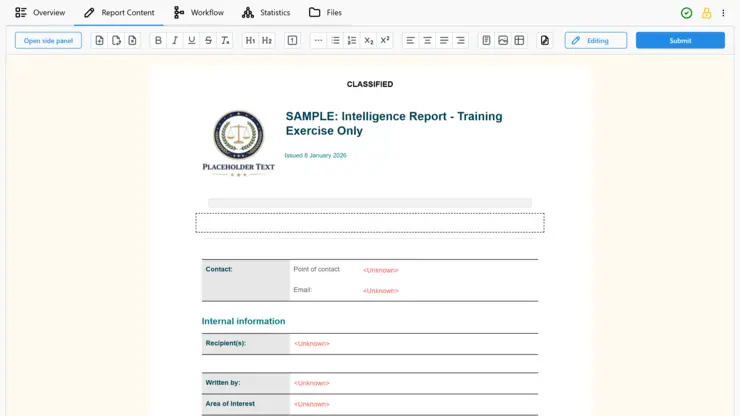This screenshot has width=740, height=416.
Task: Insert an image
Action: (503, 41)
